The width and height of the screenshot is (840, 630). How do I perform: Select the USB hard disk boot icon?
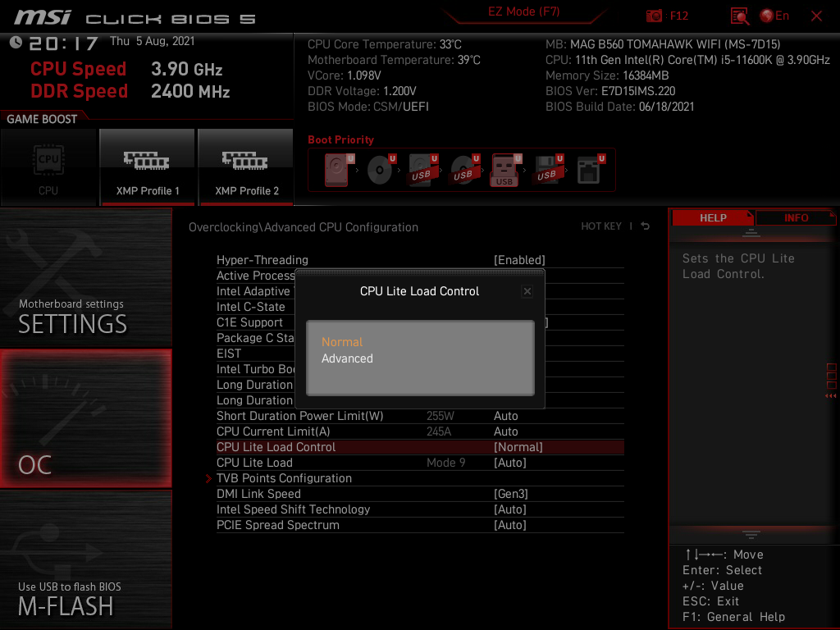[x=422, y=170]
